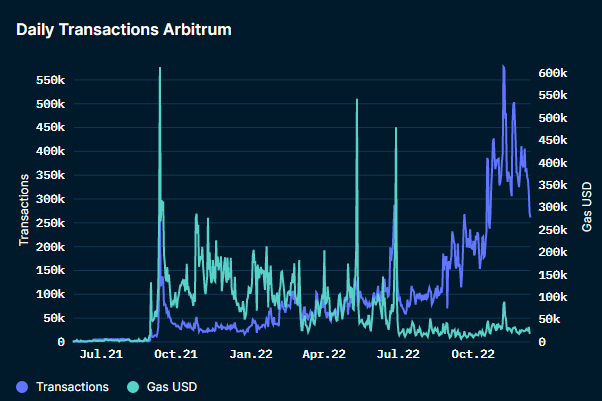Click the right axis '150k' tick label
The height and width of the screenshot is (401, 602).
(x=553, y=275)
